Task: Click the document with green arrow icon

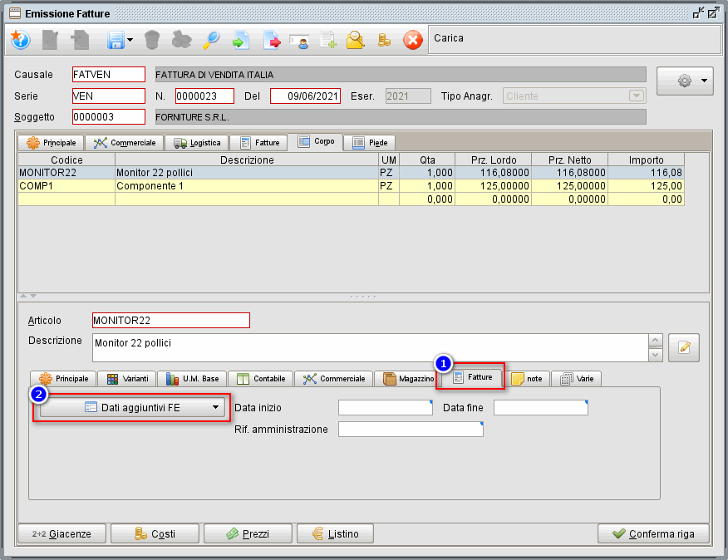Action: point(240,40)
